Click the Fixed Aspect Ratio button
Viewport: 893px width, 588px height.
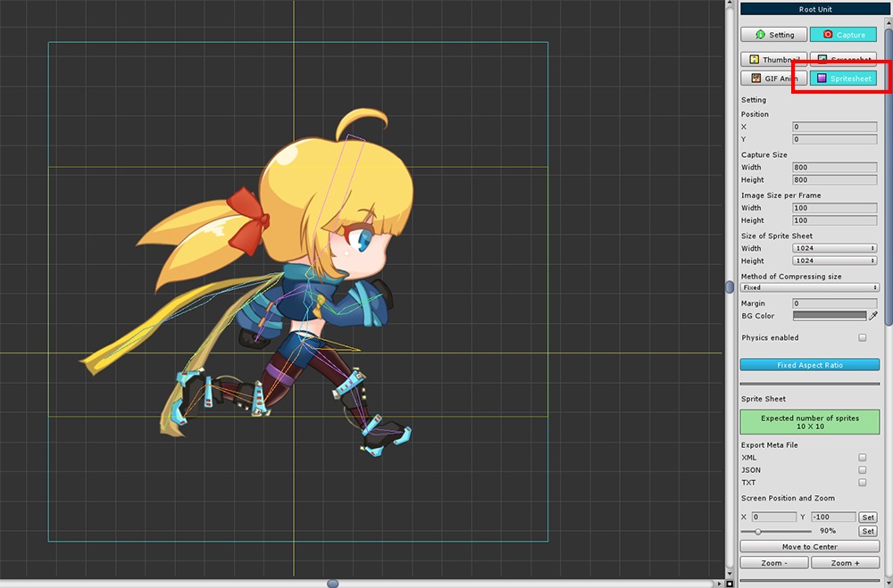810,365
